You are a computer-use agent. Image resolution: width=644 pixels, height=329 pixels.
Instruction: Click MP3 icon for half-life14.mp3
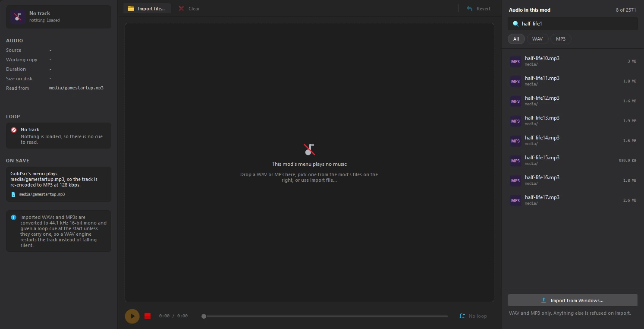[x=515, y=141]
